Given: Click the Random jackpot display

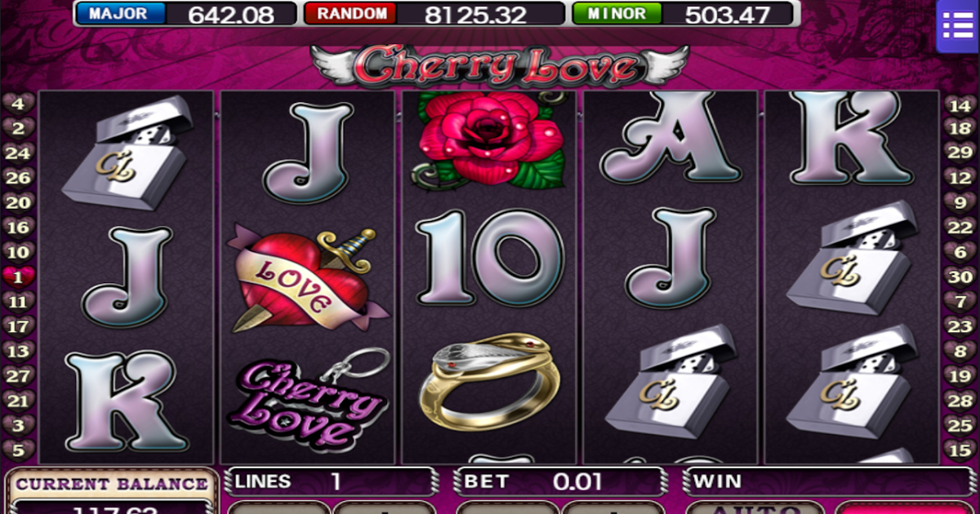Looking at the screenshot, I should click(434, 14).
